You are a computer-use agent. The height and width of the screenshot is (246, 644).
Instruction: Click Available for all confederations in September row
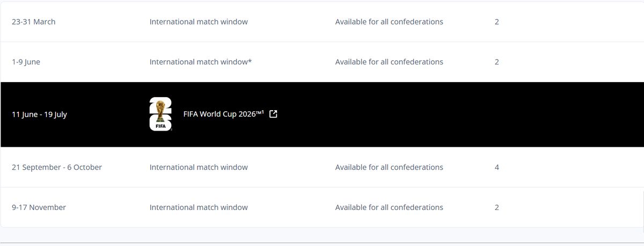click(389, 167)
